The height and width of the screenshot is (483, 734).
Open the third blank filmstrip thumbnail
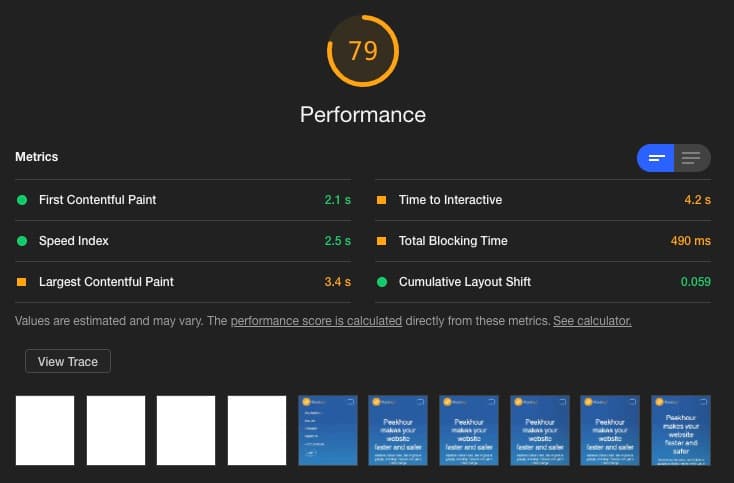click(186, 431)
